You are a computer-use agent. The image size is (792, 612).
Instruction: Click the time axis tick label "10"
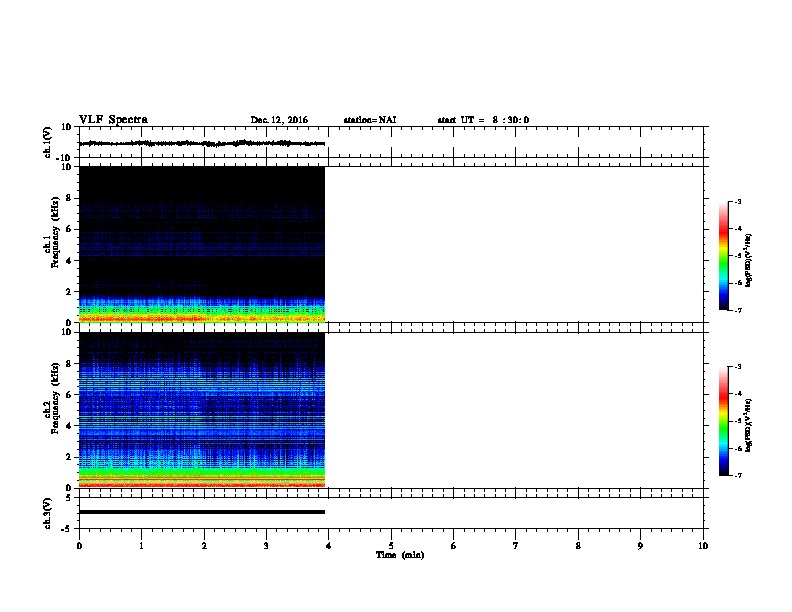pyautogui.click(x=703, y=546)
